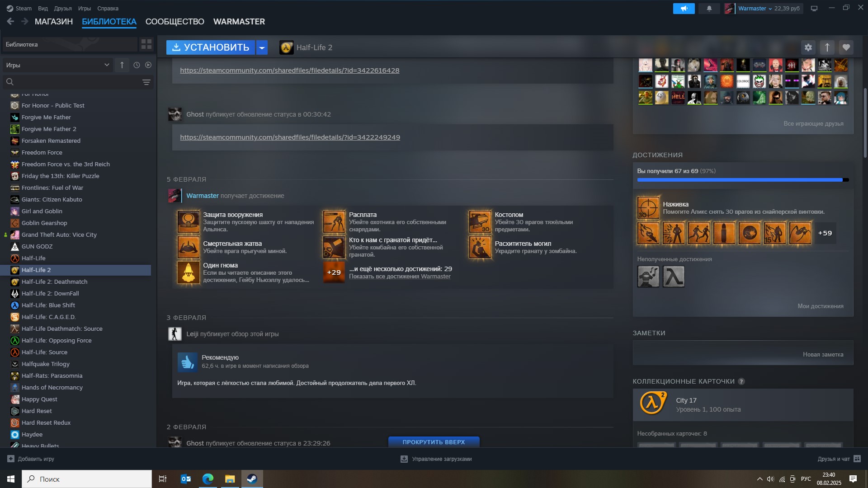Click the announcements megaphone icon
Image resolution: width=868 pixels, height=488 pixels.
pos(684,9)
